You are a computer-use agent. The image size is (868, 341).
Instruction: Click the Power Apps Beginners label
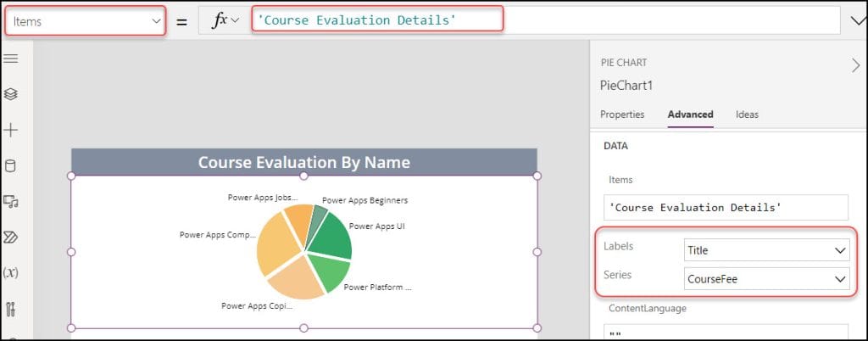[364, 200]
